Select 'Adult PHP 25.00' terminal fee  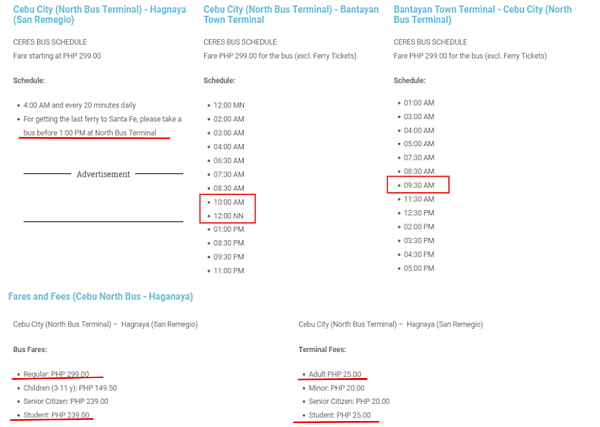(x=335, y=374)
